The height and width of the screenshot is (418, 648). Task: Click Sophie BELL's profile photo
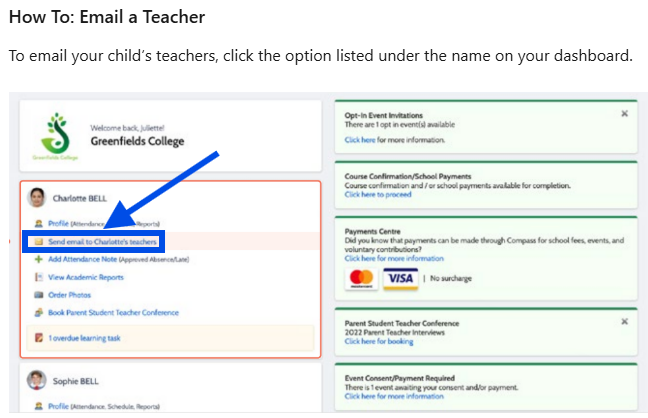[37, 380]
